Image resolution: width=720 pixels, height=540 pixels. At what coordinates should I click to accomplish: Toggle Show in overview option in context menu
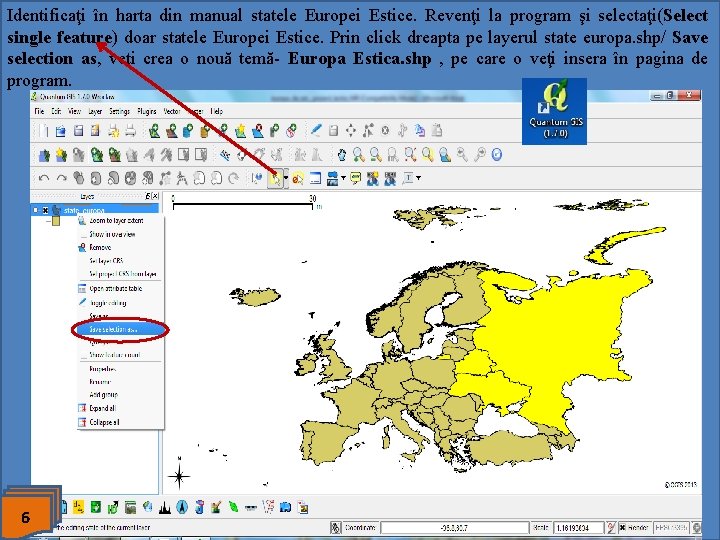click(x=112, y=234)
